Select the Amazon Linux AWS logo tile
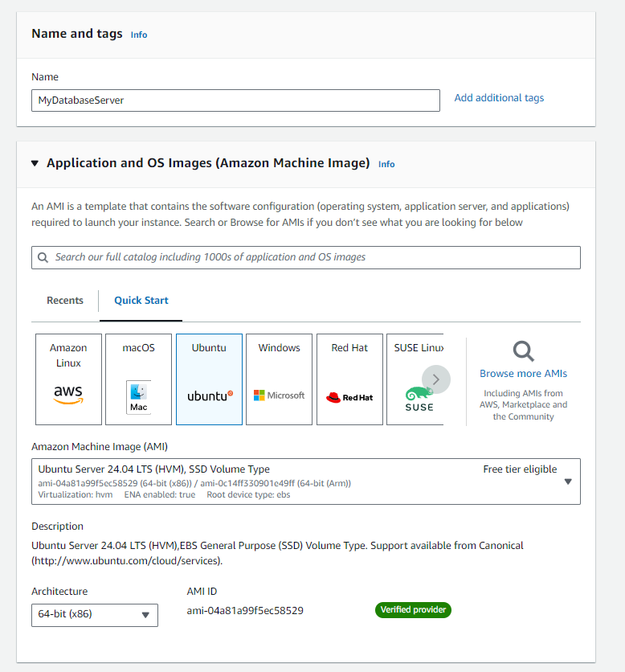This screenshot has width=625, height=672. click(x=68, y=379)
